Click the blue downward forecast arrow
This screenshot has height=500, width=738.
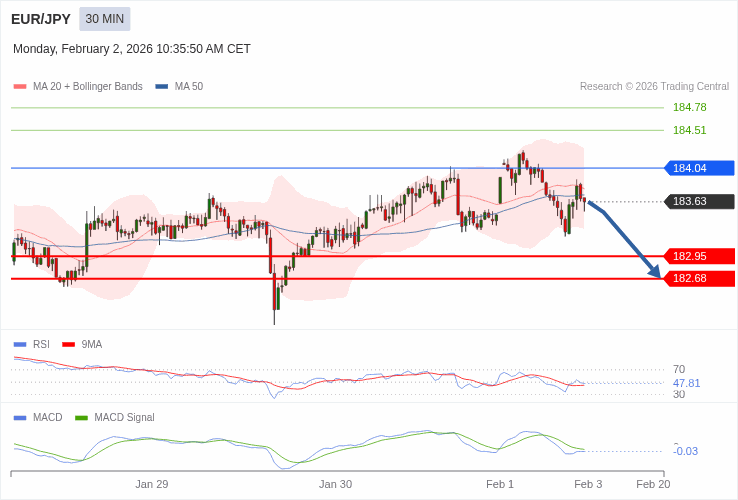625,238
